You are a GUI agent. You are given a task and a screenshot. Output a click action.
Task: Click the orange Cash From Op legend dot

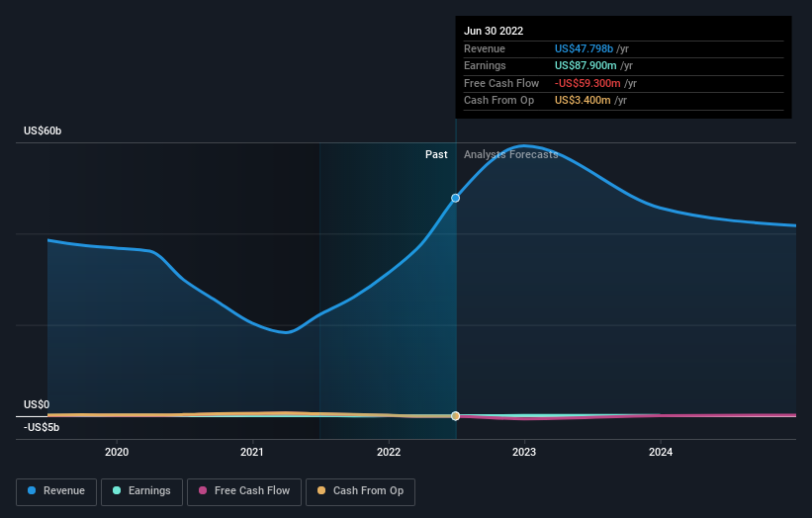coord(321,490)
